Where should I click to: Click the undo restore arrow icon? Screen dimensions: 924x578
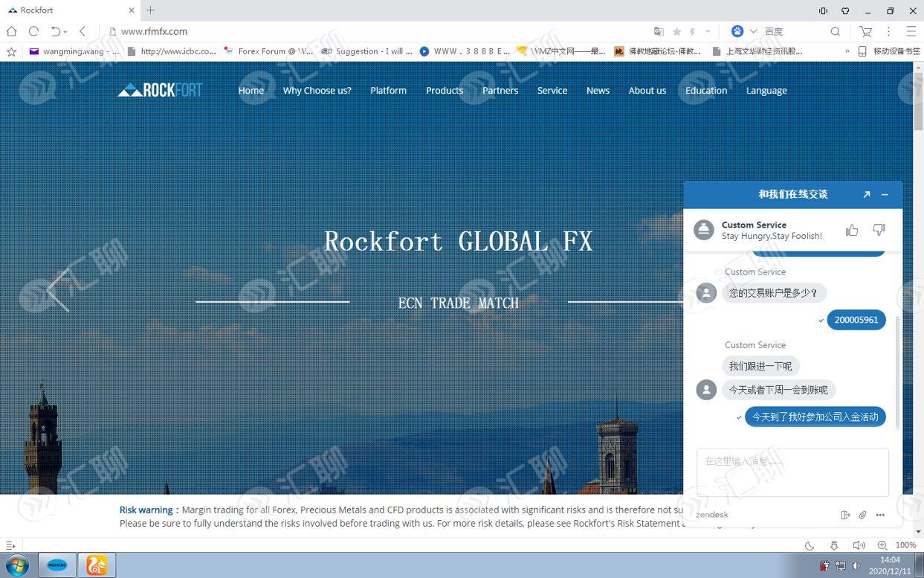(56, 31)
